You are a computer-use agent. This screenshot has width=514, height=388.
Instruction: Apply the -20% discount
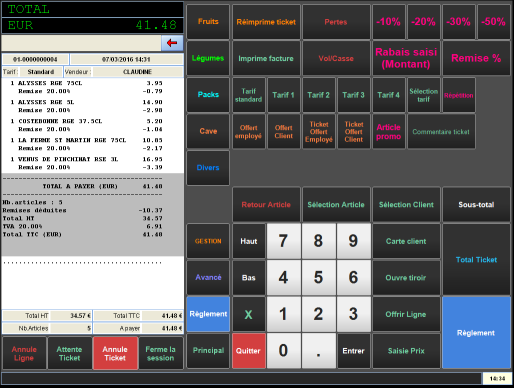424,22
